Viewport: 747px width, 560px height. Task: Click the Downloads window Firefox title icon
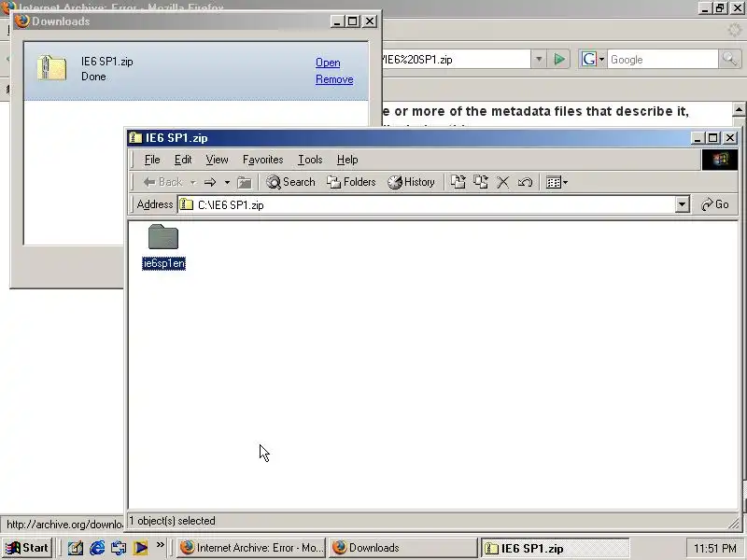coord(21,21)
